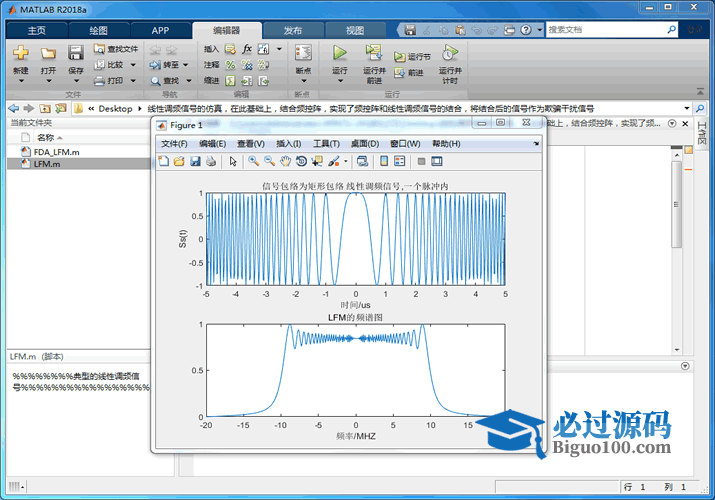The width and height of the screenshot is (715, 500).
Task: Click the Print (打印) icon in ribbon
Action: pos(99,81)
